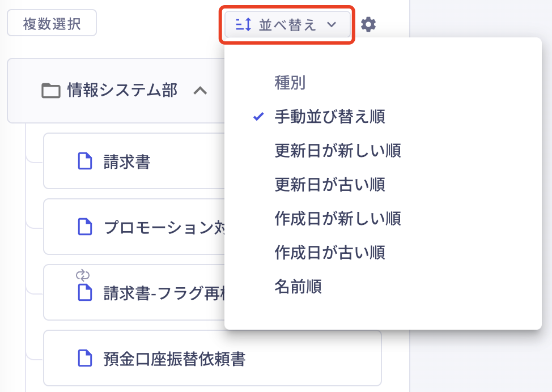This screenshot has width=552, height=392.
Task: Click the 請求書 document icon
Action: tap(84, 161)
